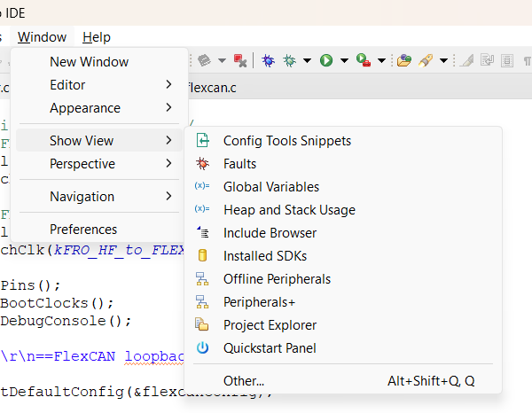This screenshot has width=532, height=413.
Task: Switch to the flexcan.c editor tab
Action: (213, 88)
